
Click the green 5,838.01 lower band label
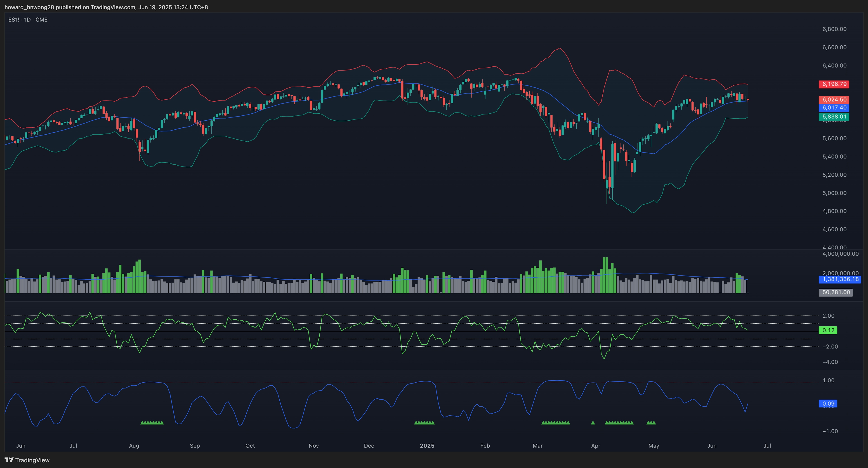(x=834, y=117)
